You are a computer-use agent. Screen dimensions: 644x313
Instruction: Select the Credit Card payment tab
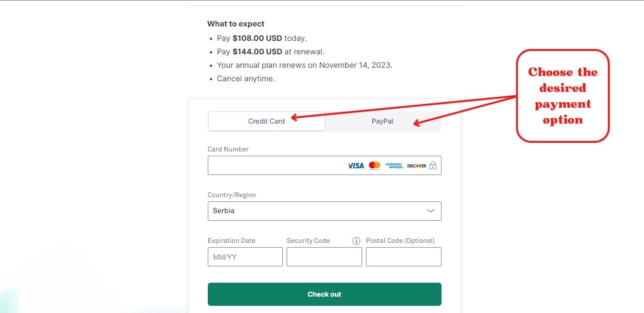[x=266, y=121]
